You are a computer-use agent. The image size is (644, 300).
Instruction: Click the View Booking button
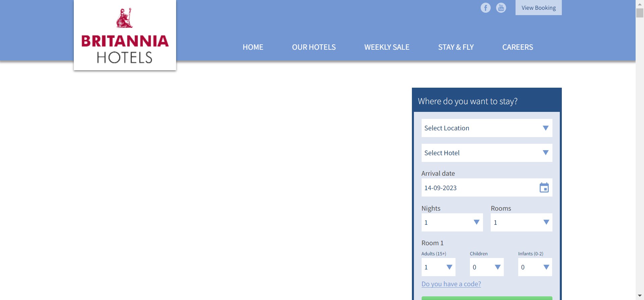click(x=538, y=8)
